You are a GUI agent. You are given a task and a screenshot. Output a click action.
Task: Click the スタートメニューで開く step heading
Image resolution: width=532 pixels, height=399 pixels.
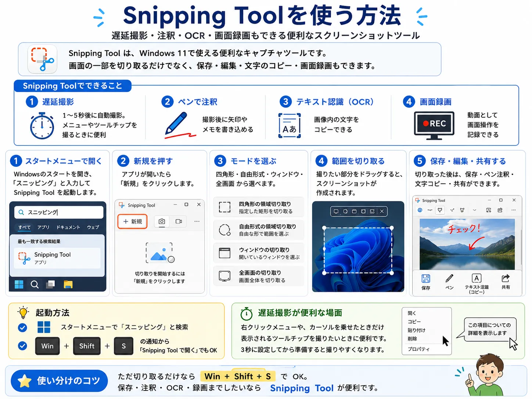pos(64,161)
